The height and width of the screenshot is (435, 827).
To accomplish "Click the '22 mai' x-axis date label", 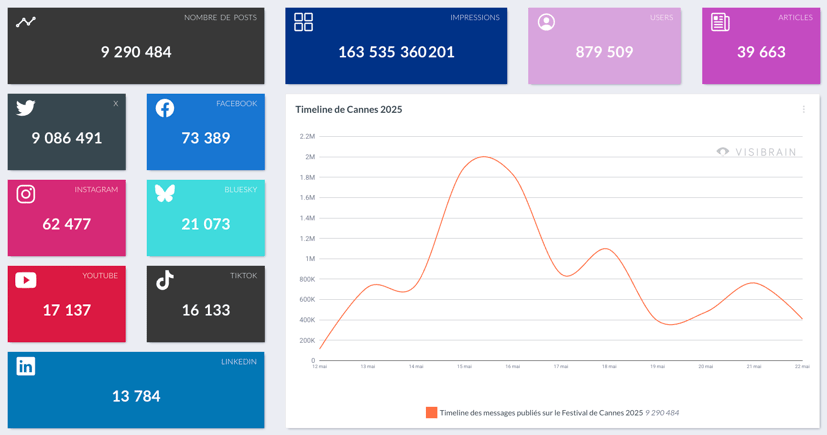I will 802,366.
